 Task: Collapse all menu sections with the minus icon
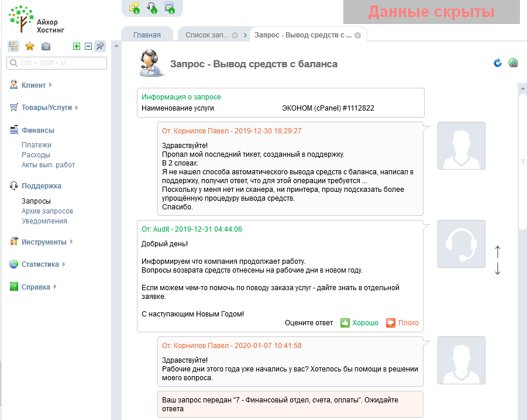point(88,46)
